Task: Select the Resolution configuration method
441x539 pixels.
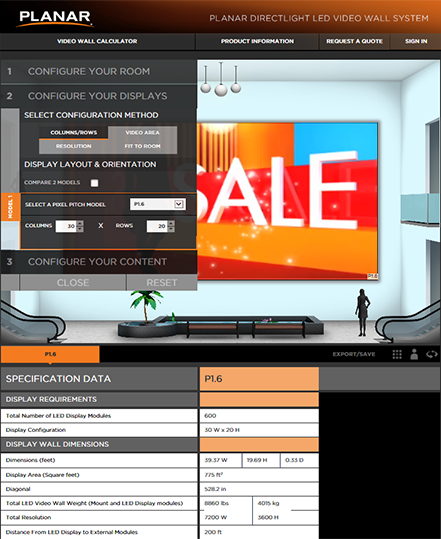Action: coord(74,146)
